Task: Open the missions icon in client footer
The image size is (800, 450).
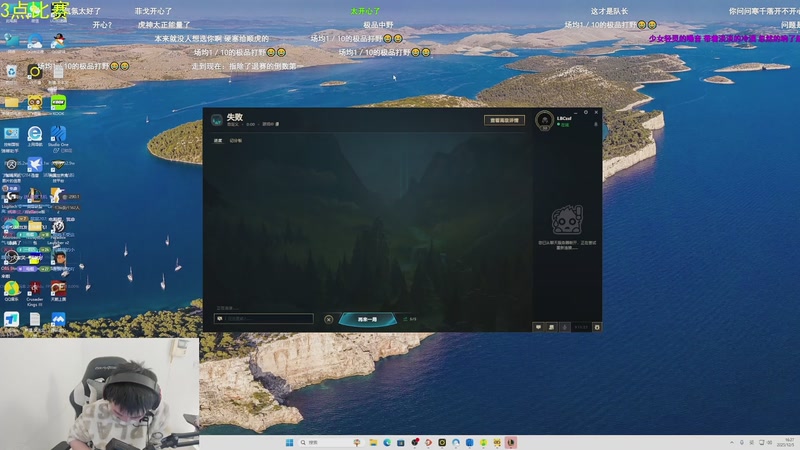Action: (x=552, y=326)
